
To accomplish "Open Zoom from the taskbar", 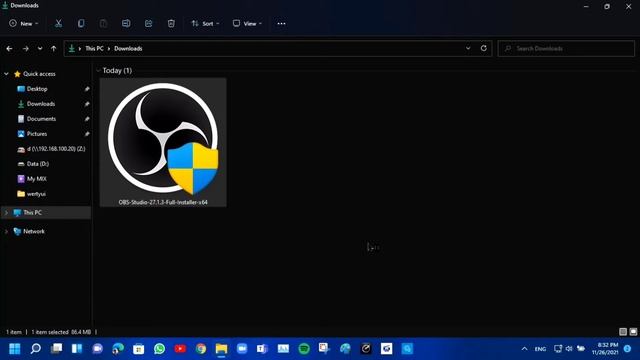I will 242,349.
